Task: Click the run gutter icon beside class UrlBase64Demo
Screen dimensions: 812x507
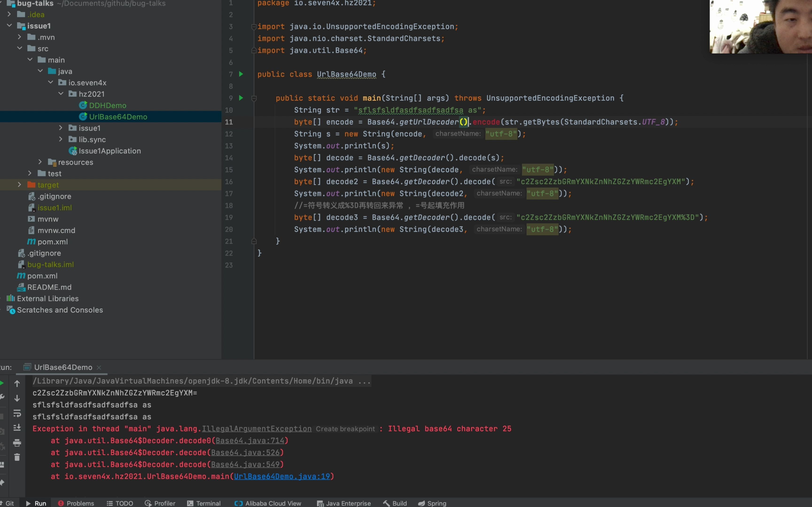Action: (241, 74)
